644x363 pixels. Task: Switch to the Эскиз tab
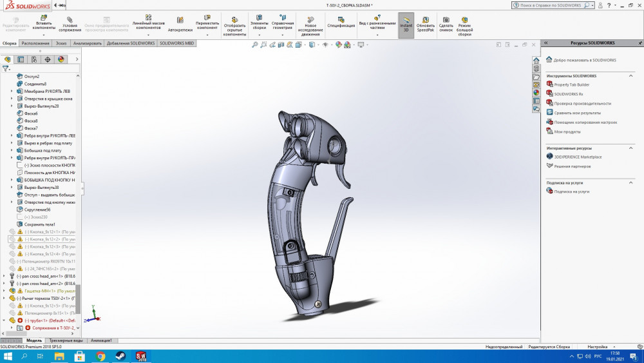point(61,43)
